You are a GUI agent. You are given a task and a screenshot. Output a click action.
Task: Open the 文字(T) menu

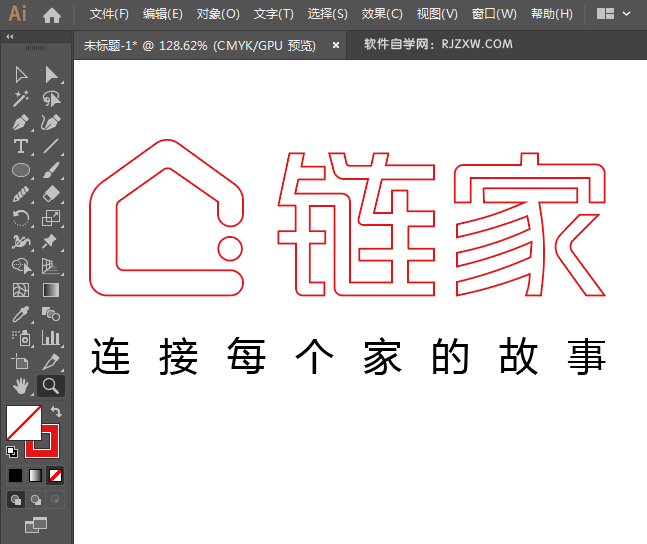[274, 14]
